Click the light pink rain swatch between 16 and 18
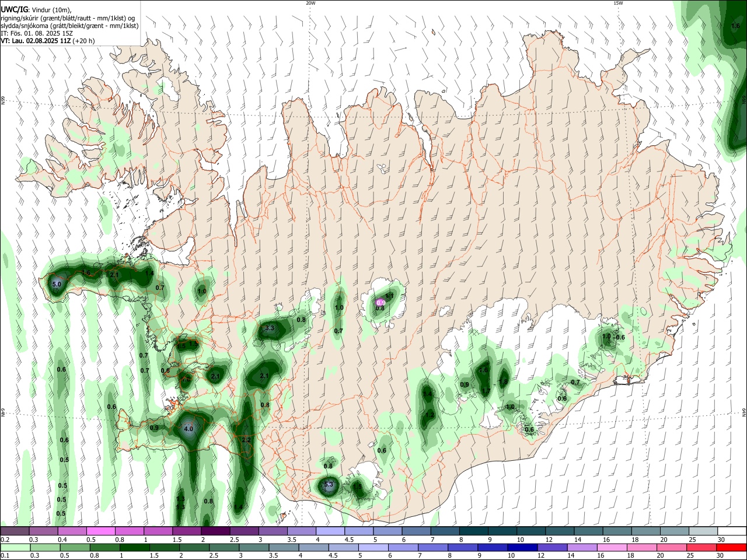The image size is (747, 560). tap(612, 547)
